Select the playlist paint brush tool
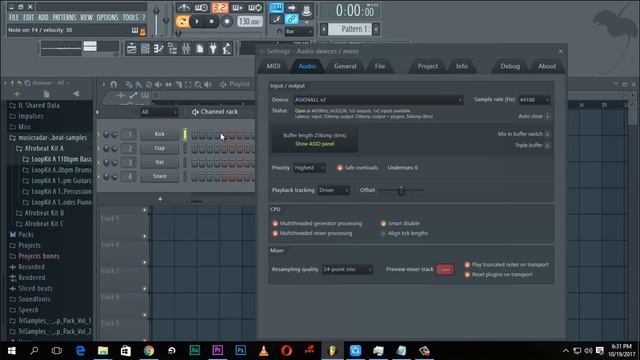 [x=139, y=84]
